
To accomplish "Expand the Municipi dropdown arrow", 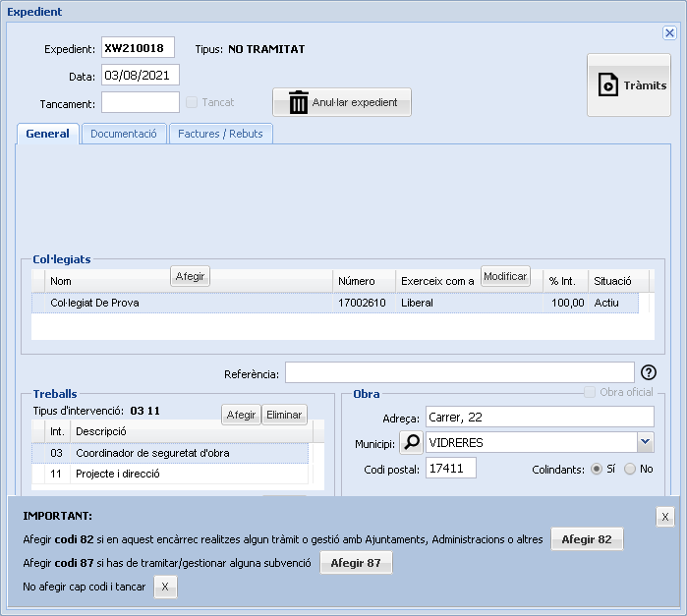I will 645,442.
